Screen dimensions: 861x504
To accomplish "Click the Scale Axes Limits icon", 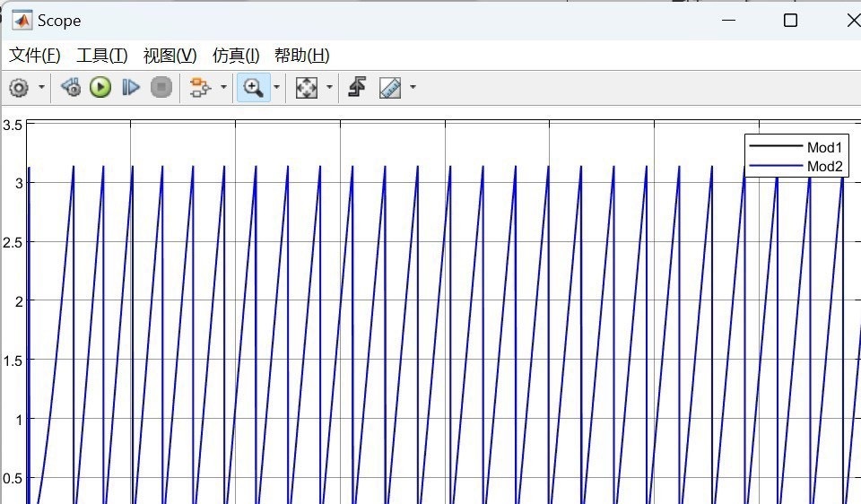I will click(307, 87).
